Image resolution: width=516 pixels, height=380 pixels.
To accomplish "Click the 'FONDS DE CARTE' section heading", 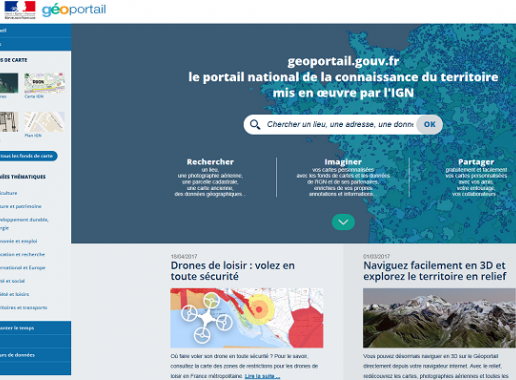I will (14, 60).
